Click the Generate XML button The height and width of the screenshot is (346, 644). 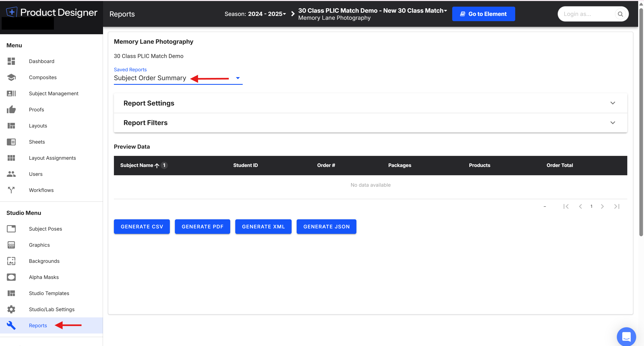pos(263,226)
